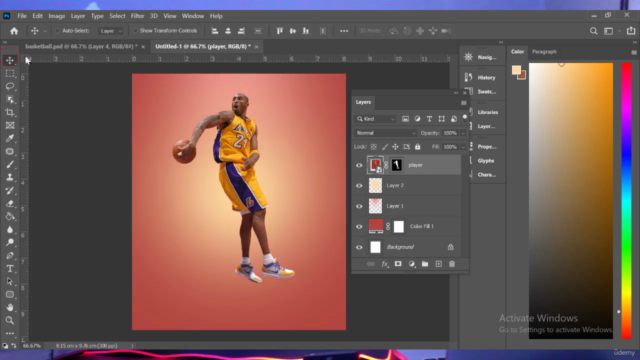Select the Hand tool
The width and height of the screenshot is (640, 360).
coord(10,307)
